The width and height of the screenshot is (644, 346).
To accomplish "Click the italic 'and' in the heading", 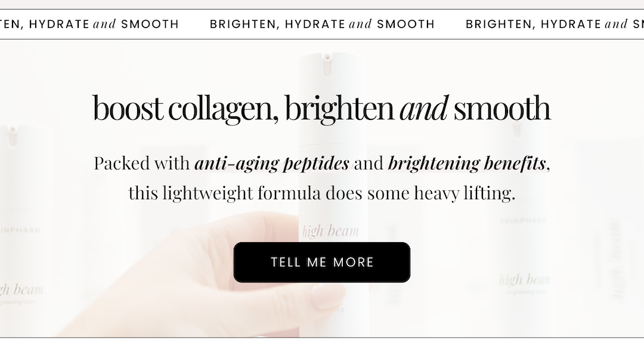I will (x=424, y=108).
